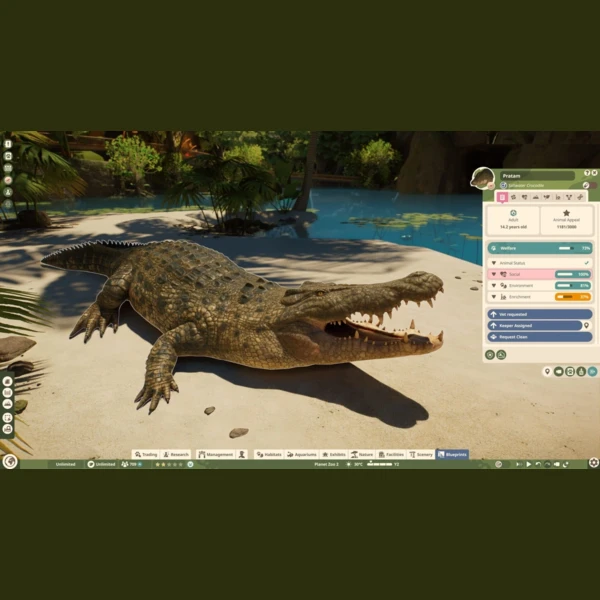Open the help question mark in animal panel
The height and width of the screenshot is (600, 600).
pos(587,173)
